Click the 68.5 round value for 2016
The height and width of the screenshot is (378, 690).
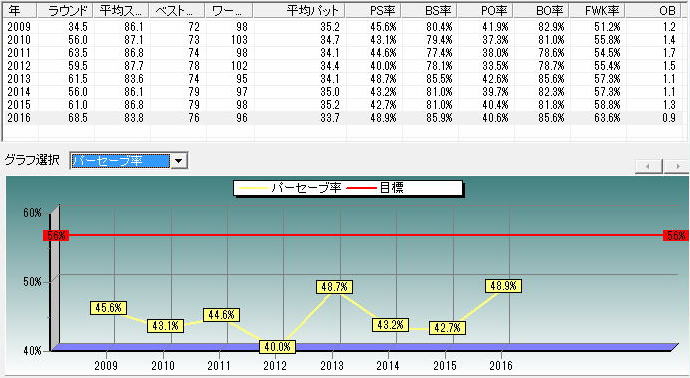tap(78, 118)
